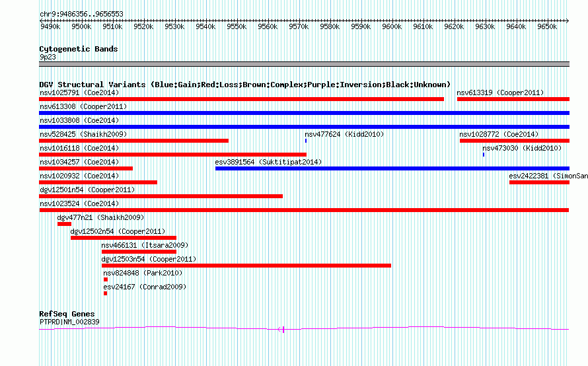Select red bar of nsv1016118

173,155
